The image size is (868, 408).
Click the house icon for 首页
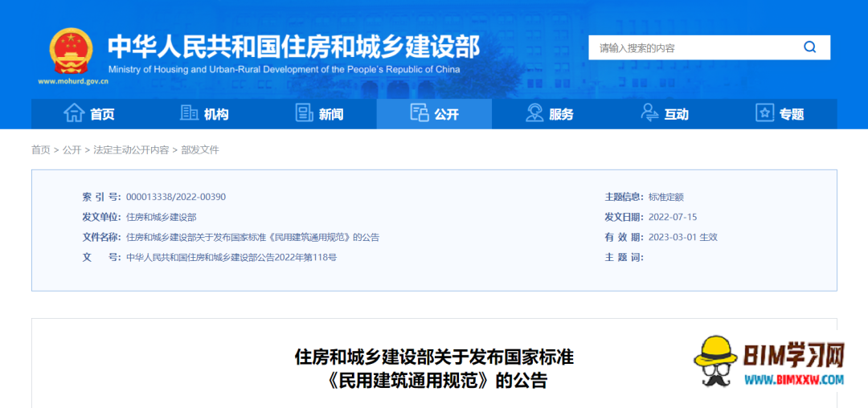pyautogui.click(x=74, y=113)
